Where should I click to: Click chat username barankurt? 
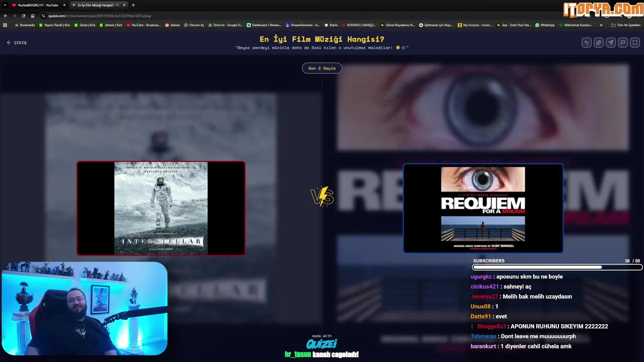tap(484, 346)
